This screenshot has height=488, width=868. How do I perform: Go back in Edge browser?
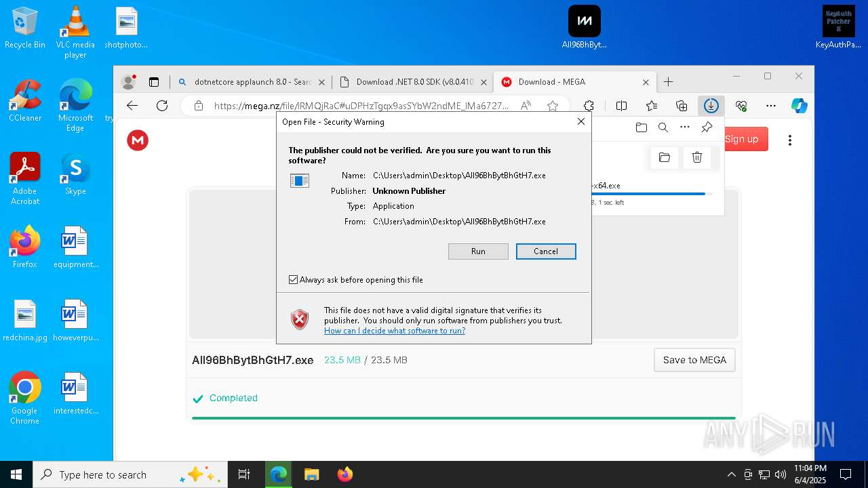coord(132,106)
